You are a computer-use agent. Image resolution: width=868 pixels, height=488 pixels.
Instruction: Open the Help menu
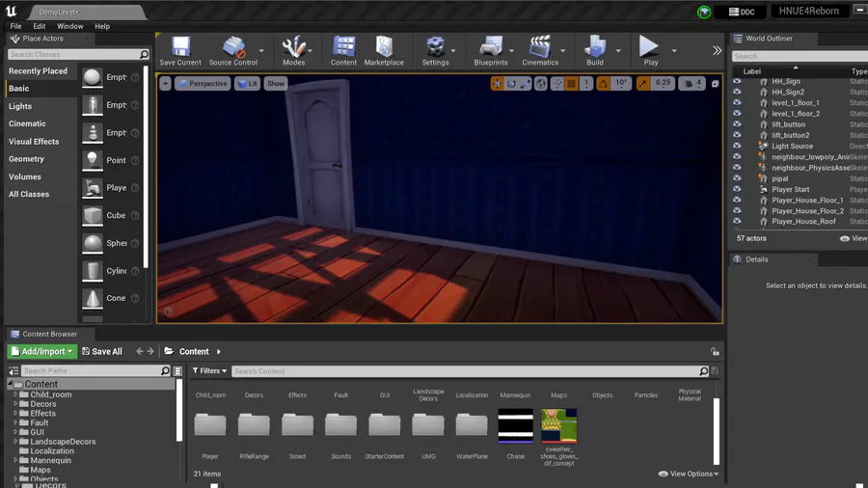click(102, 26)
